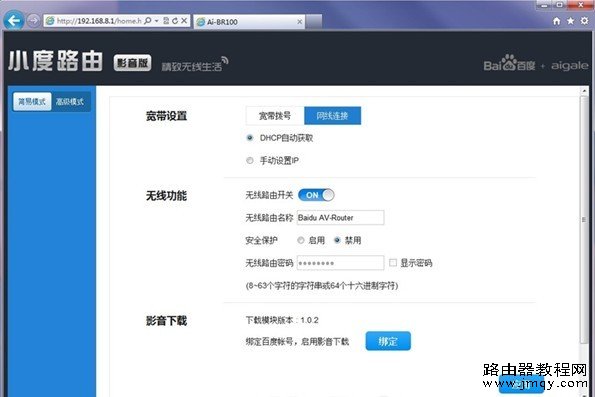The image size is (595, 397).
Task: Maximize the browser window
Action: pos(560,5)
